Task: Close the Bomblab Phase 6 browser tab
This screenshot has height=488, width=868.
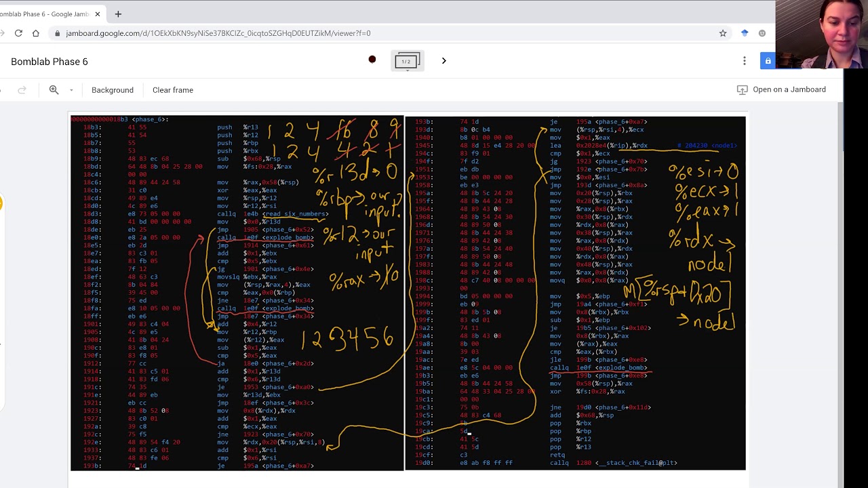Action: (98, 14)
